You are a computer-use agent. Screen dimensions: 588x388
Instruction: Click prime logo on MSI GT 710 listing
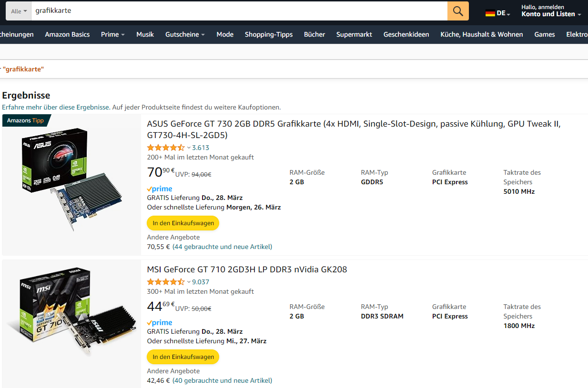click(x=160, y=323)
